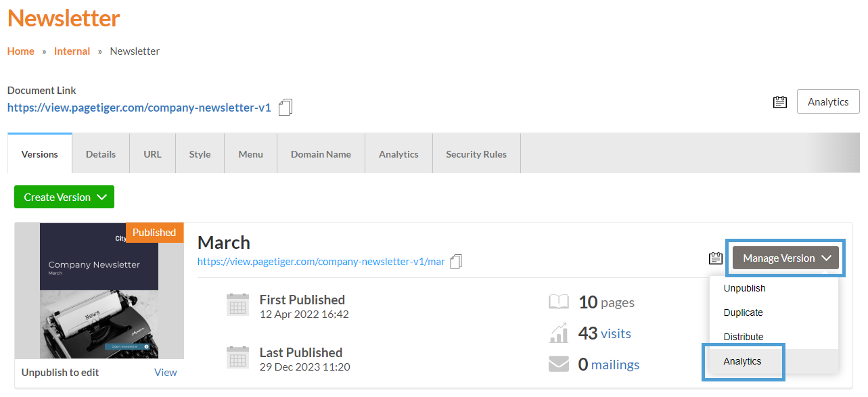Click the notes icon beside top Analytics button

780,102
